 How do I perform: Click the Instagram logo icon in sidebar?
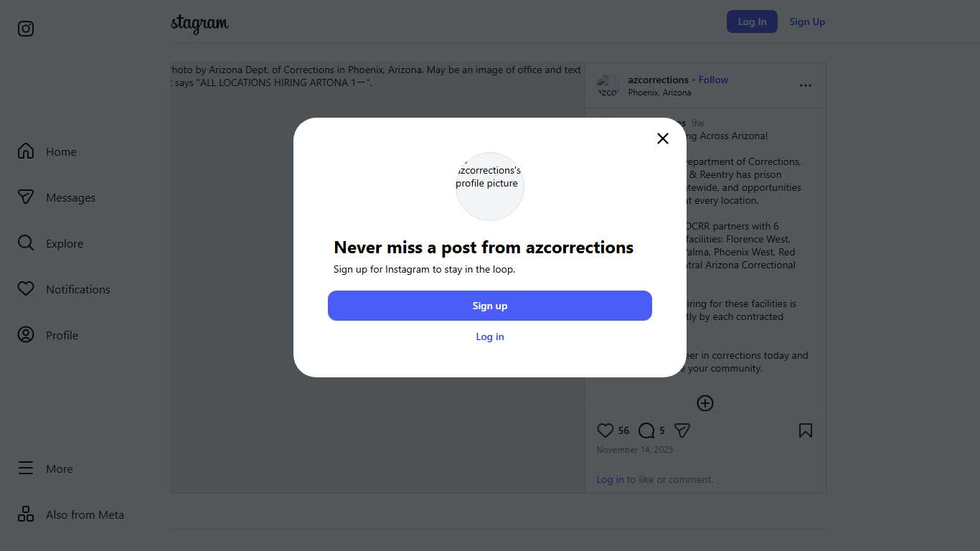(26, 29)
